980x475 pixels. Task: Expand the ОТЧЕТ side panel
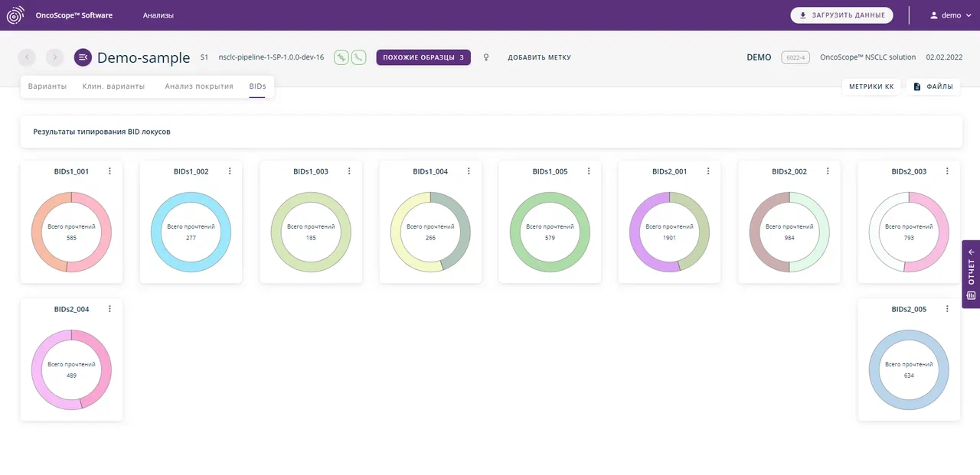(x=971, y=274)
